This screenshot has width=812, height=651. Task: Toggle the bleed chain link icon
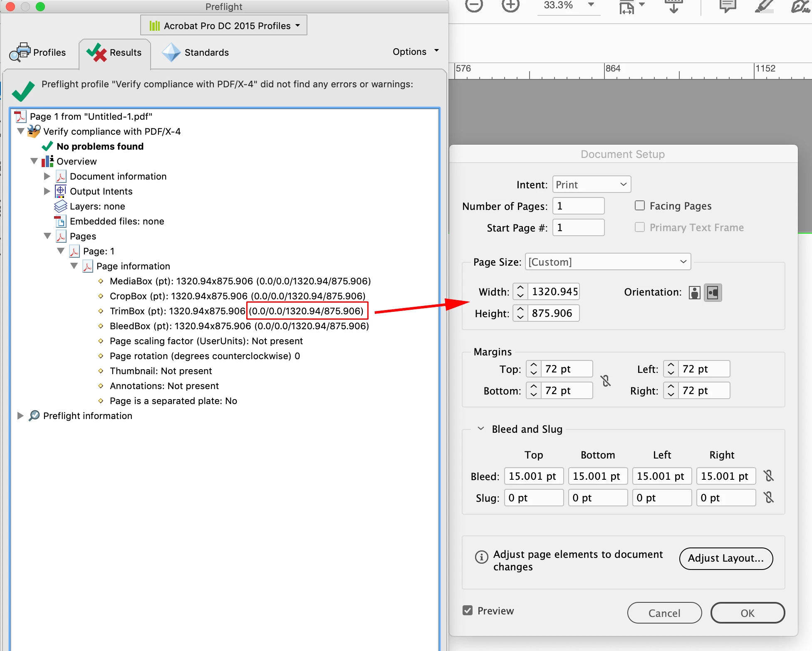click(769, 476)
